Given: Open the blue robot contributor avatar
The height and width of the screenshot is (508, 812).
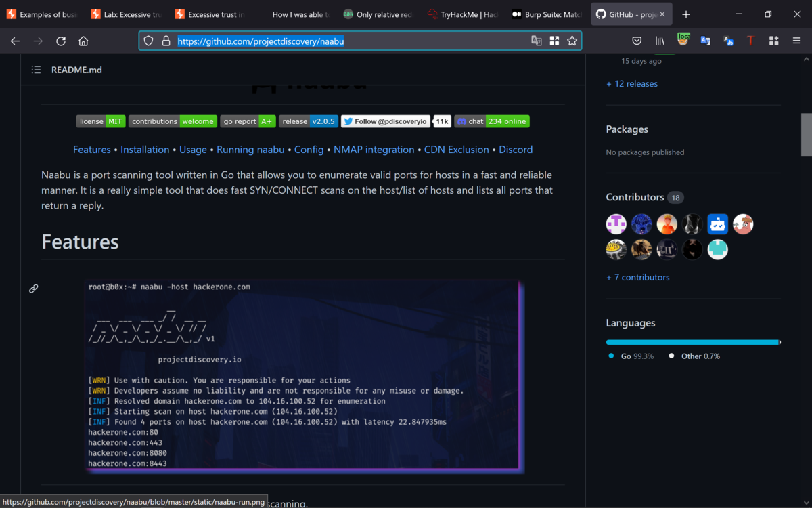Looking at the screenshot, I should point(718,224).
